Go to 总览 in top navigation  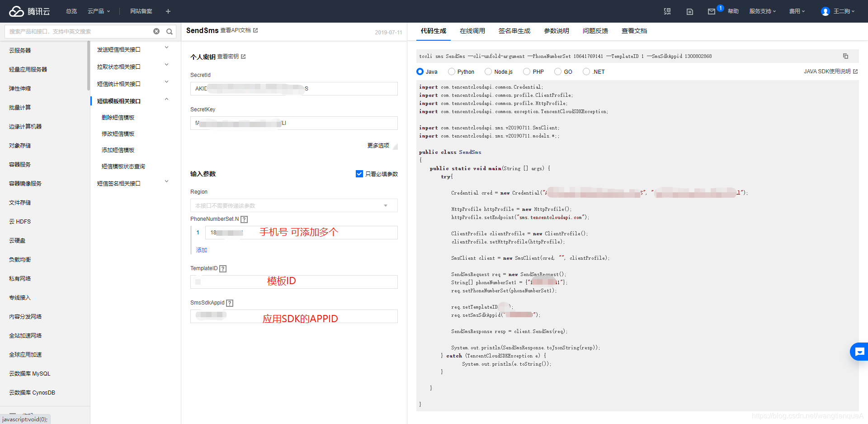click(x=71, y=11)
